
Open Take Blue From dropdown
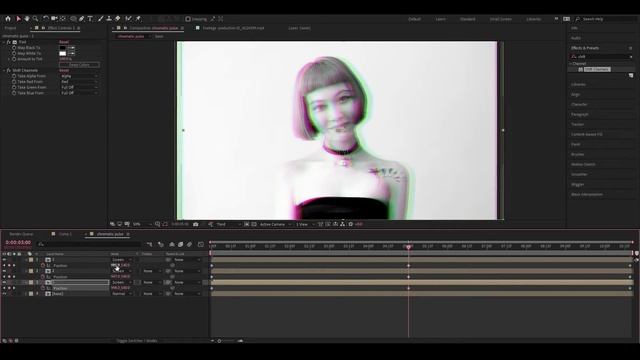coord(80,93)
